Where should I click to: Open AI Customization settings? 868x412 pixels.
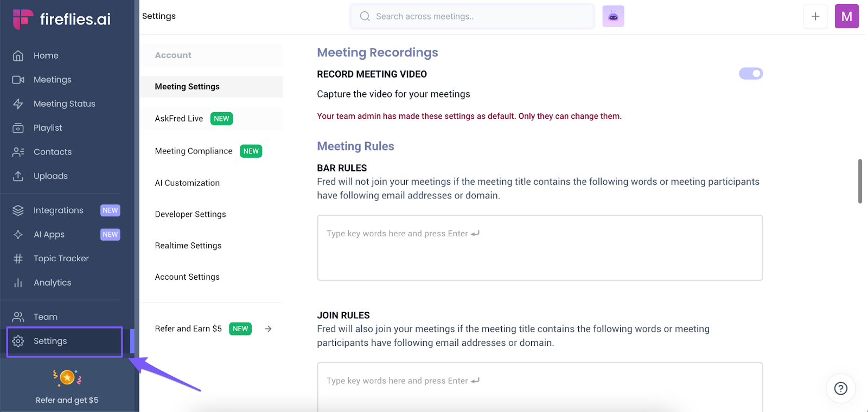[x=187, y=183]
